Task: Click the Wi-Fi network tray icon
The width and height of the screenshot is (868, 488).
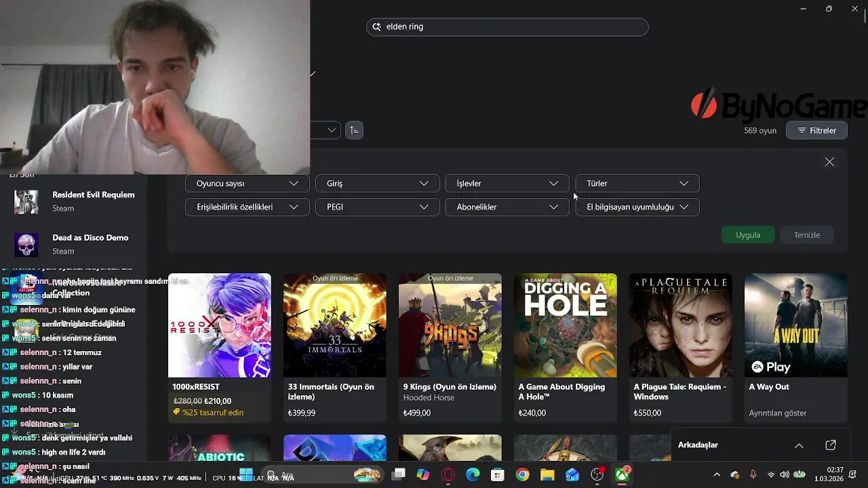Action: 770,475
